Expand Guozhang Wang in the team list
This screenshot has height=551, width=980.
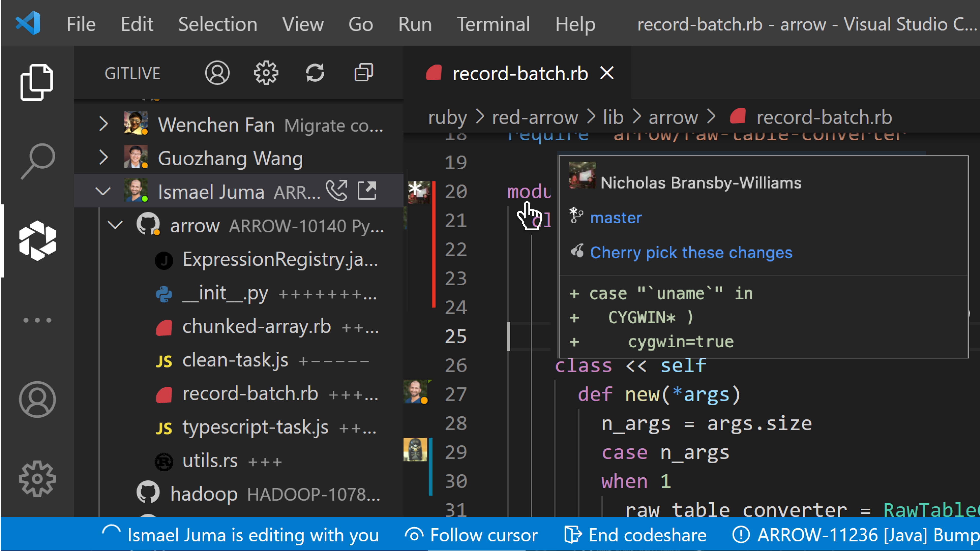(x=103, y=157)
